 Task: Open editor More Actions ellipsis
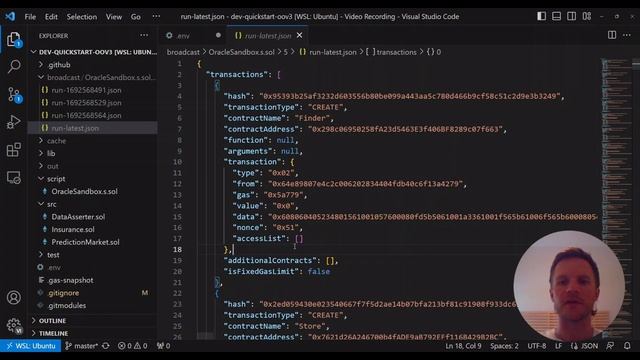click(627, 35)
